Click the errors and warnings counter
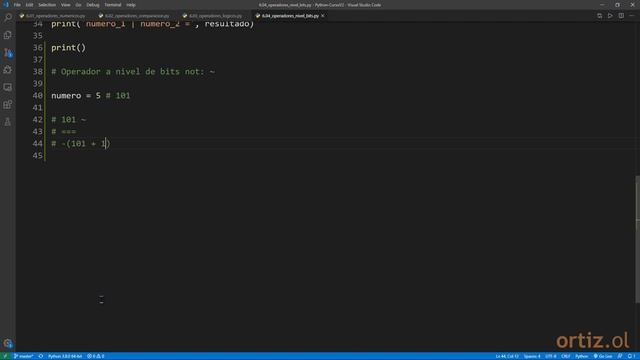This screenshot has width=640, height=360. point(96,356)
